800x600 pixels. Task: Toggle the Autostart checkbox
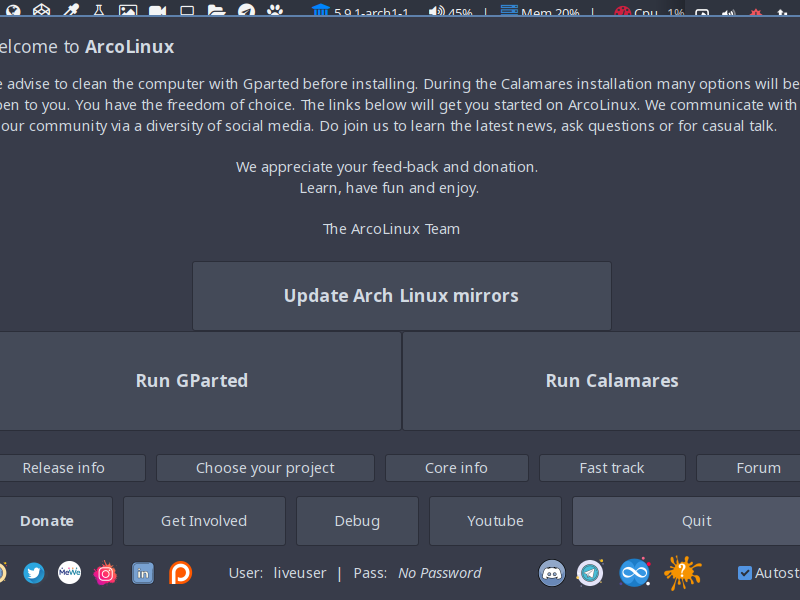[x=745, y=573]
